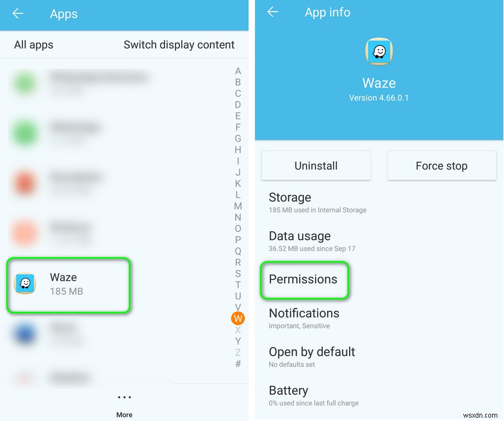Screen dimensions: 504x421
Task: Open Waze Permissions settings
Action: (x=304, y=280)
